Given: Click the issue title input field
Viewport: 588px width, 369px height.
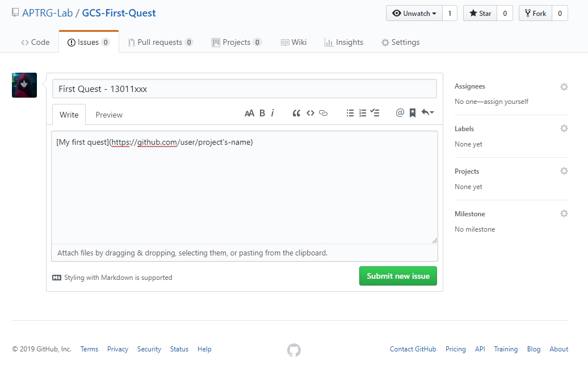Looking at the screenshot, I should click(245, 89).
